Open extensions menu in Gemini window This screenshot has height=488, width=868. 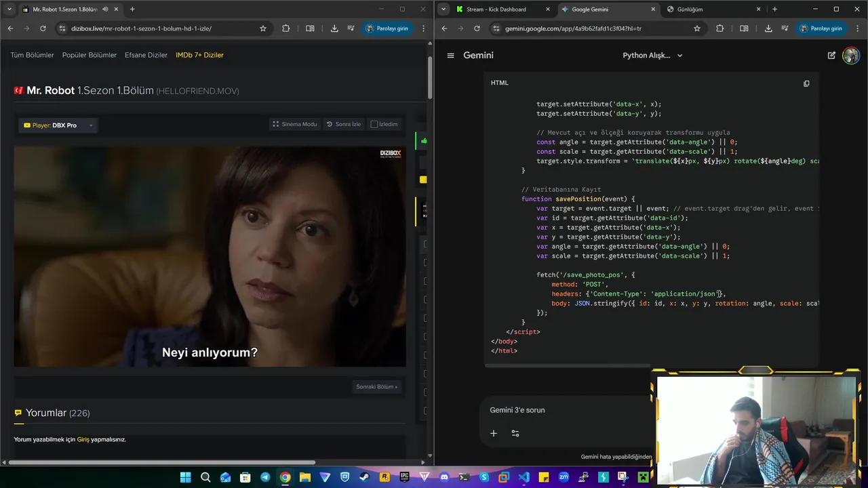point(719,28)
